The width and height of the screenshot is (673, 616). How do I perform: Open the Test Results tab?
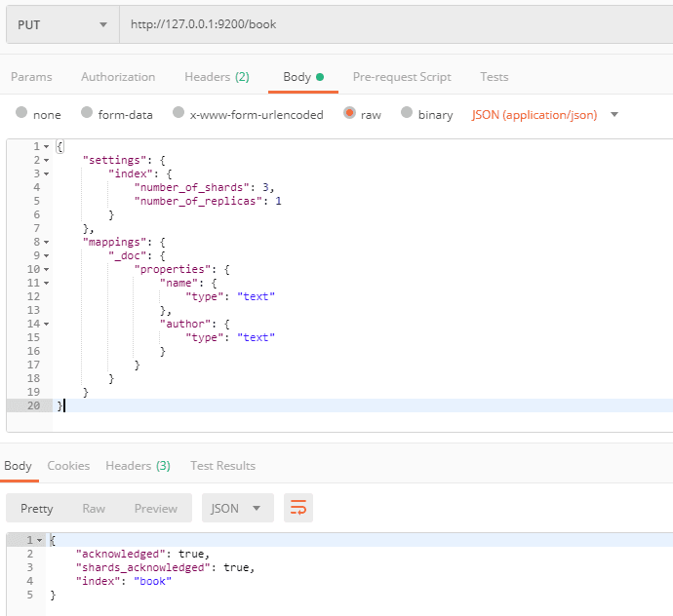pos(222,466)
